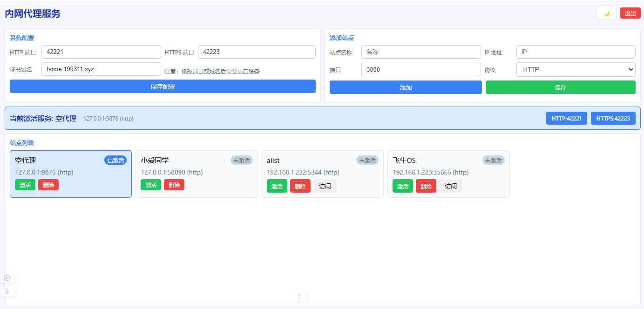Focus the HTTP 端口 input field
This screenshot has width=644, height=309.
click(x=101, y=52)
